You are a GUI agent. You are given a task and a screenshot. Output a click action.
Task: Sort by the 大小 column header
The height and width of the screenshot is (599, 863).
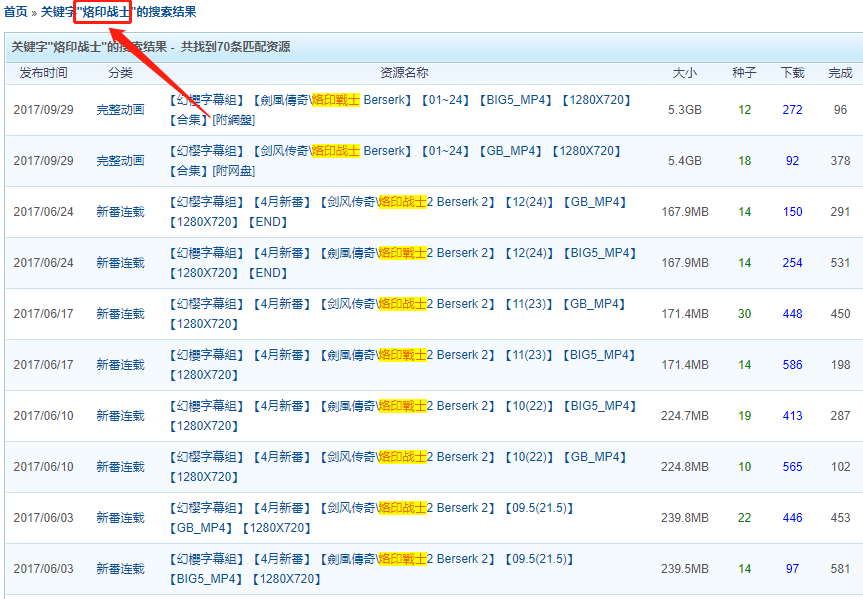click(x=685, y=73)
